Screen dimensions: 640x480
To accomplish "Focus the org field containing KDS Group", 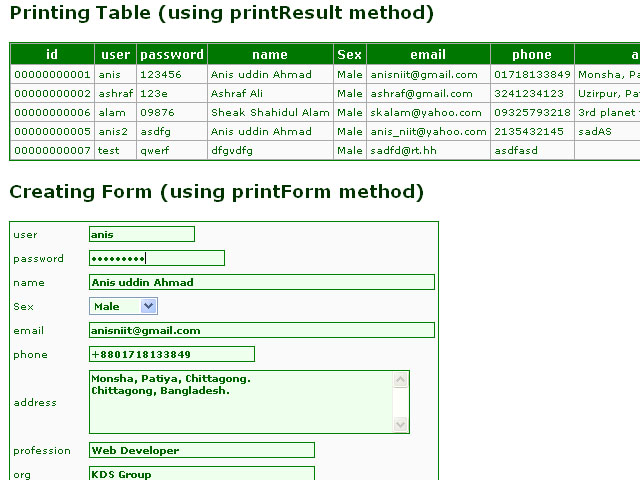I will pyautogui.click(x=201, y=474).
